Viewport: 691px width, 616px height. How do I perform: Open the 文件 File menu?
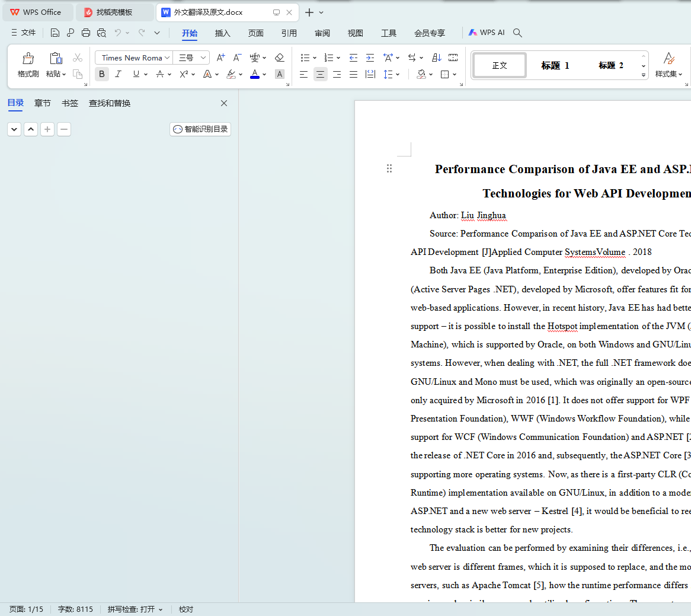(x=24, y=33)
